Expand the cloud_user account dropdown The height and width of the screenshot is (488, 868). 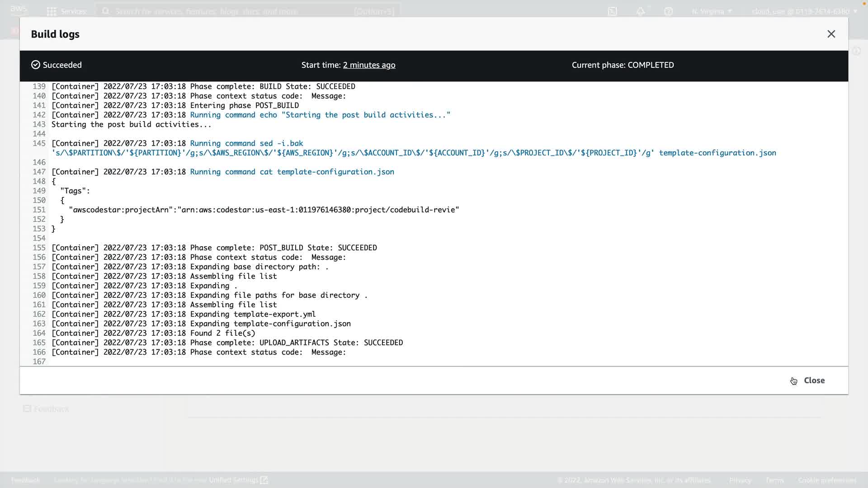[x=804, y=11]
